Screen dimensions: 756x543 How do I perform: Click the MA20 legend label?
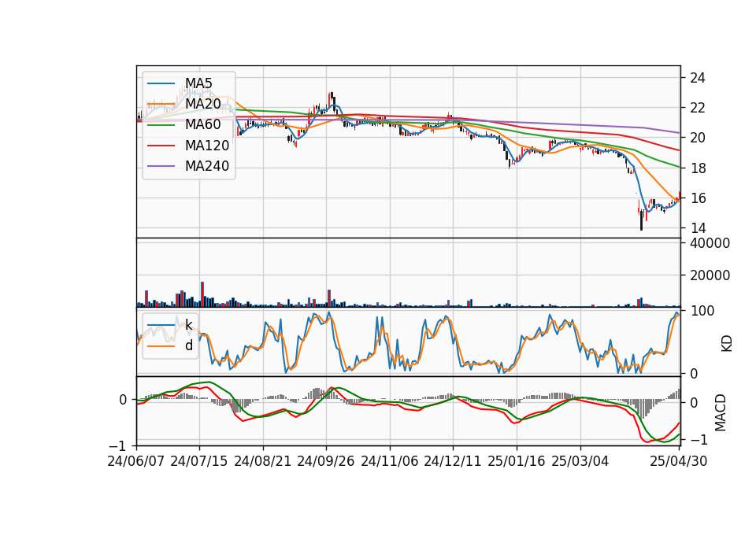click(202, 104)
